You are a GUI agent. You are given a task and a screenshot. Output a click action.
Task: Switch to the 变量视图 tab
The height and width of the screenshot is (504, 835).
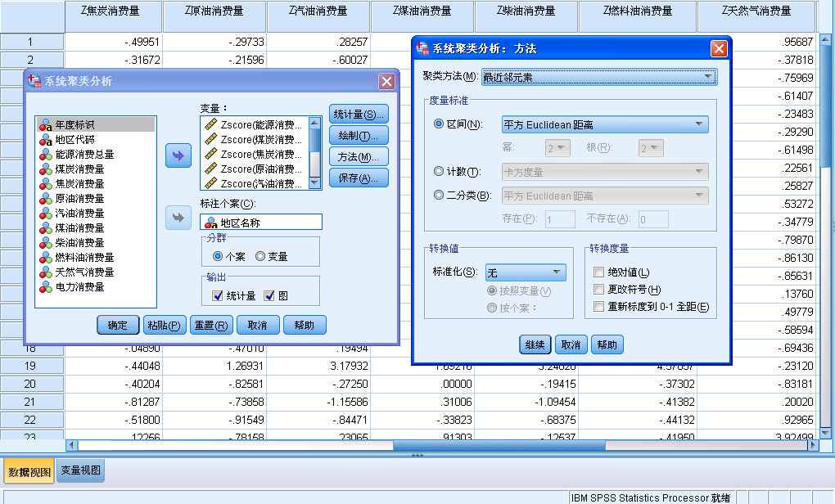[x=80, y=470]
